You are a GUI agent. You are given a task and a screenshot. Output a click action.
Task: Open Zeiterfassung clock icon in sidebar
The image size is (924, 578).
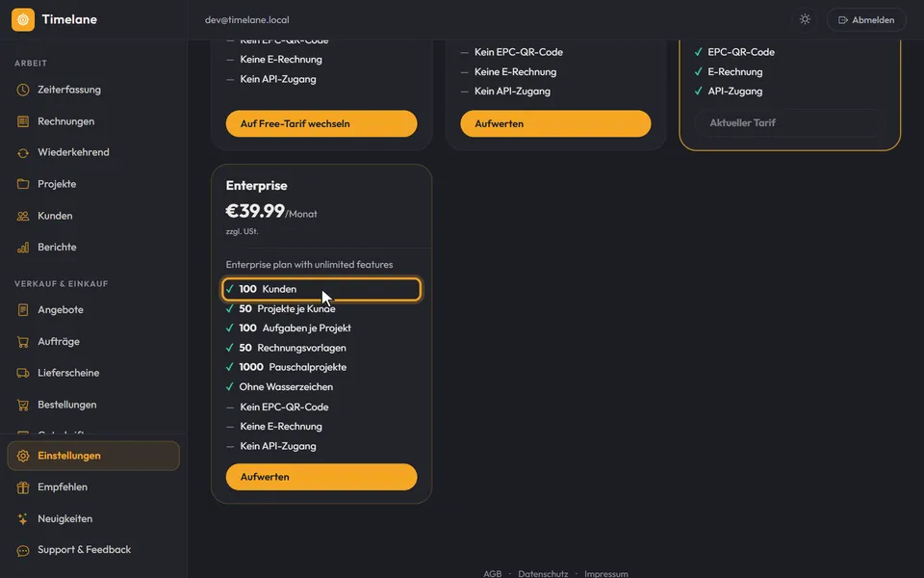pos(23,90)
